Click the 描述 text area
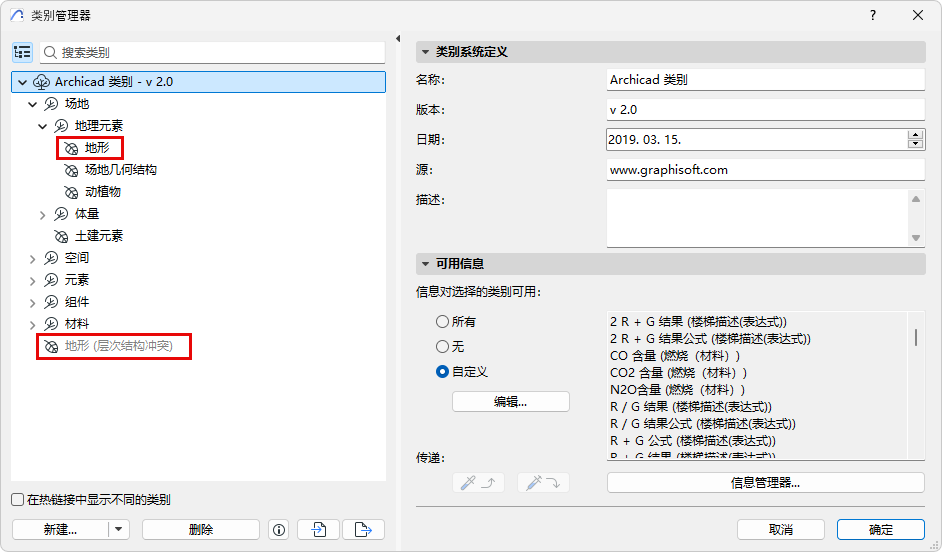 [757, 217]
